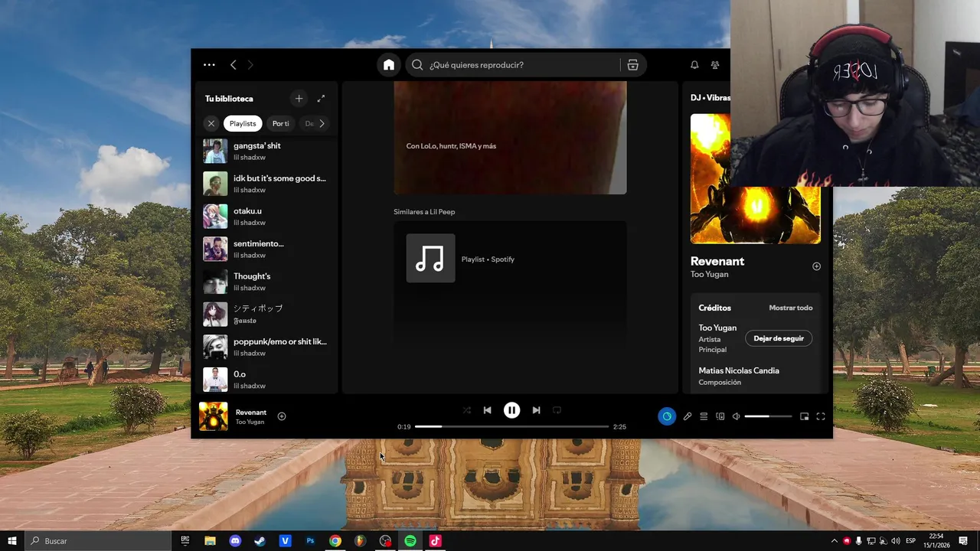Open Too Yugan in player bar

(x=250, y=422)
